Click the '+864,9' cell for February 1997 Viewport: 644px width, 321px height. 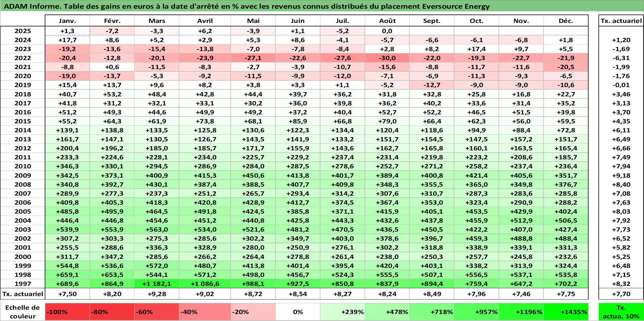tap(112, 284)
